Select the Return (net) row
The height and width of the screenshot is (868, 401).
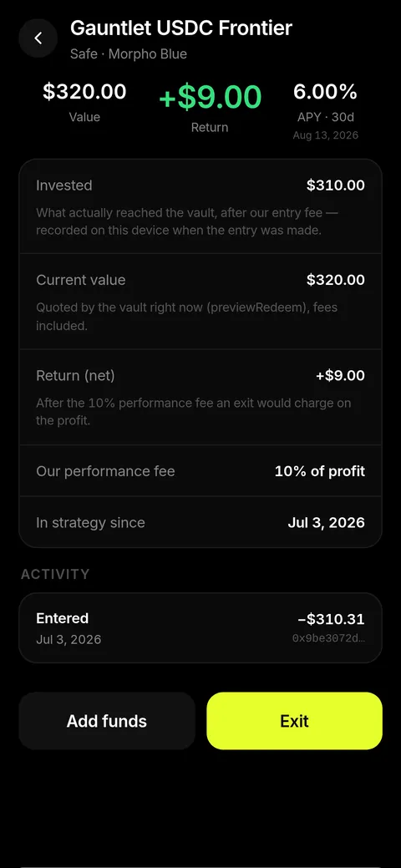(200, 397)
